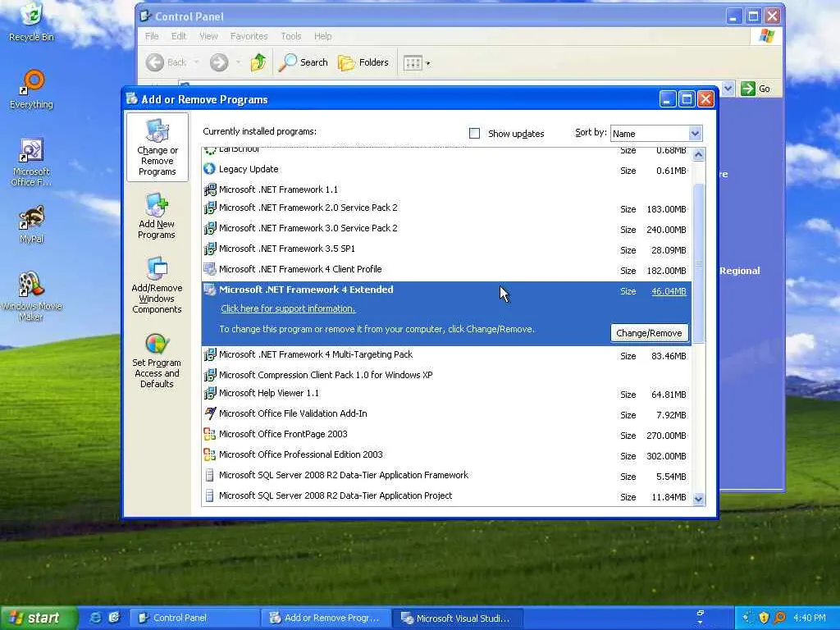This screenshot has width=840, height=630.
Task: Open the View menu in Control Panel
Action: (x=208, y=36)
